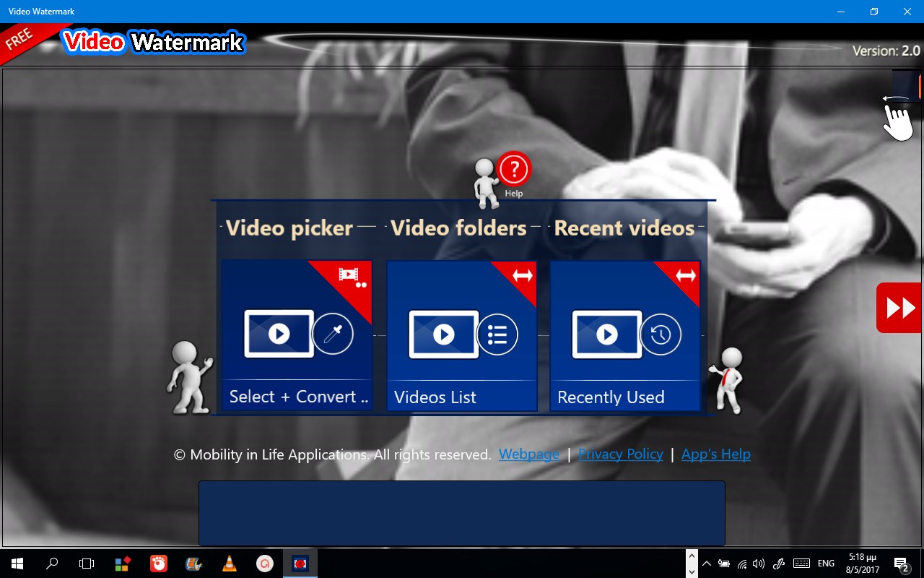Switch the ENG input language

click(827, 564)
